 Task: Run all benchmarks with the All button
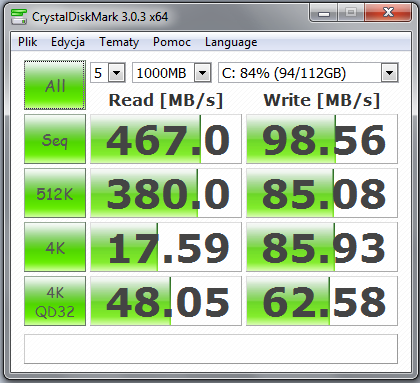click(x=55, y=85)
